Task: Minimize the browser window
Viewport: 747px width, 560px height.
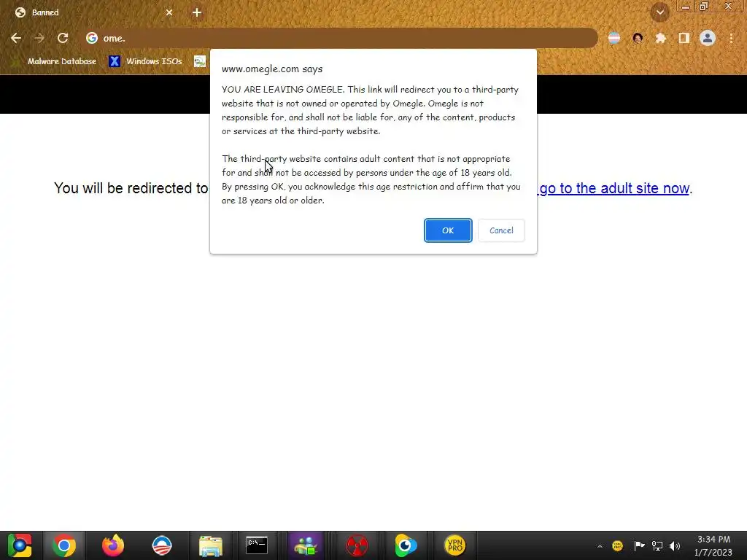Action: (x=686, y=6)
